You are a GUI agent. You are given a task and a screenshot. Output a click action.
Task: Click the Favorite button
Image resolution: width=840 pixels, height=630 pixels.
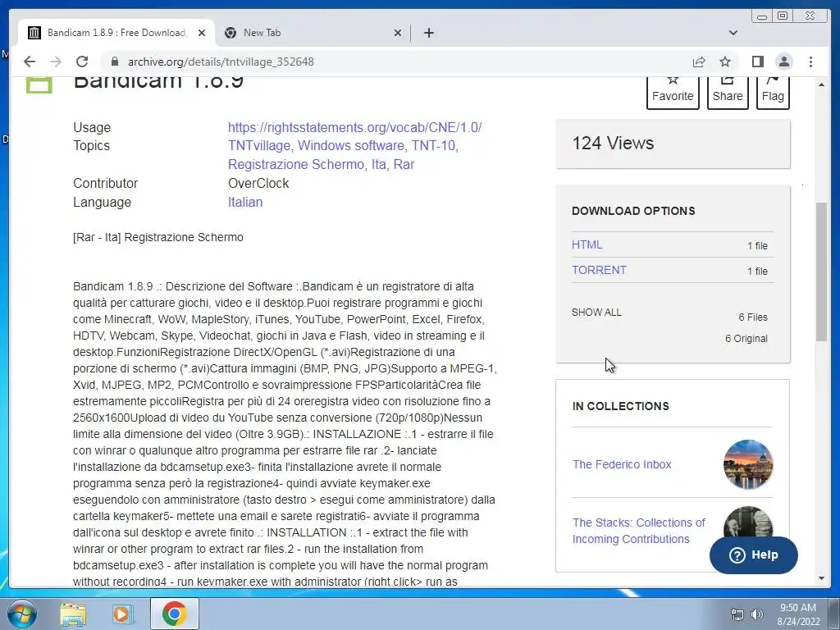(673, 92)
